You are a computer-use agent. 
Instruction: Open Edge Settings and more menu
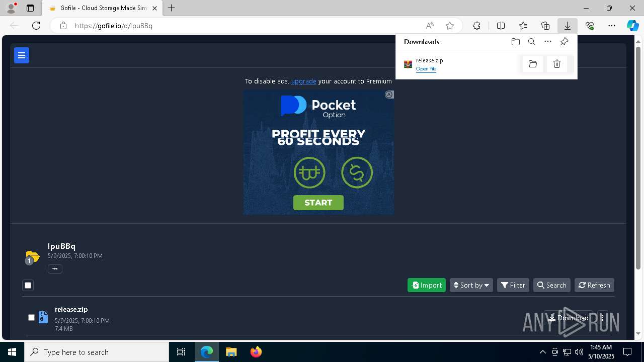click(612, 26)
